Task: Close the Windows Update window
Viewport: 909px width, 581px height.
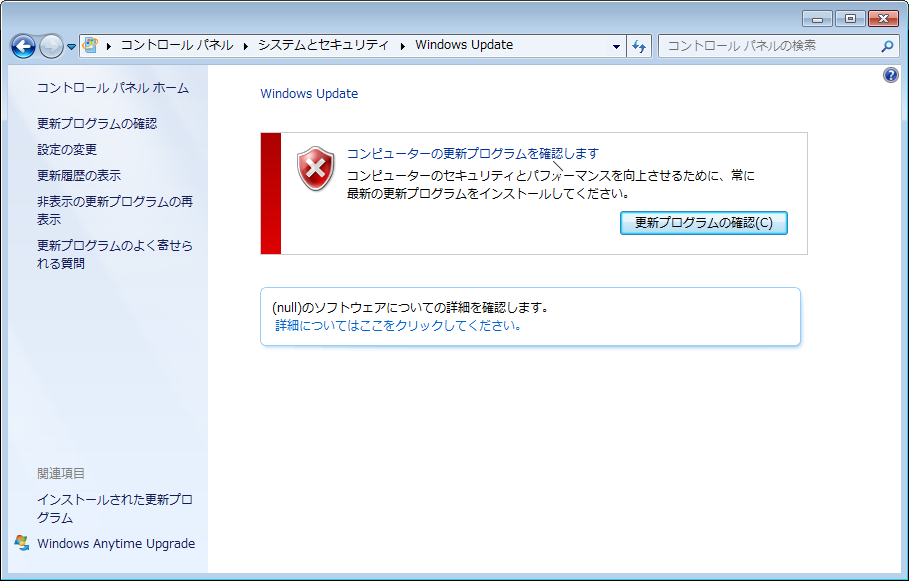Action: pos(883,19)
